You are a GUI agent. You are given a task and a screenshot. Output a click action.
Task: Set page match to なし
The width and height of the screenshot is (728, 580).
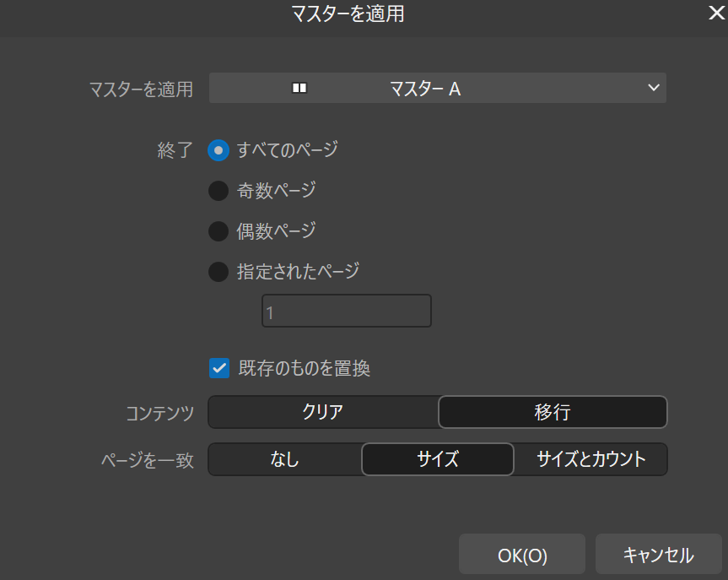tap(285, 459)
